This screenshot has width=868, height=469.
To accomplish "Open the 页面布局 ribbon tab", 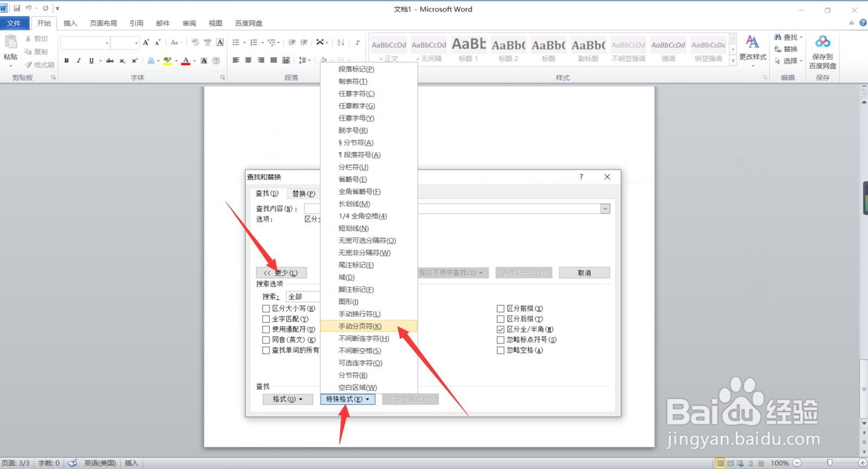I will click(103, 23).
